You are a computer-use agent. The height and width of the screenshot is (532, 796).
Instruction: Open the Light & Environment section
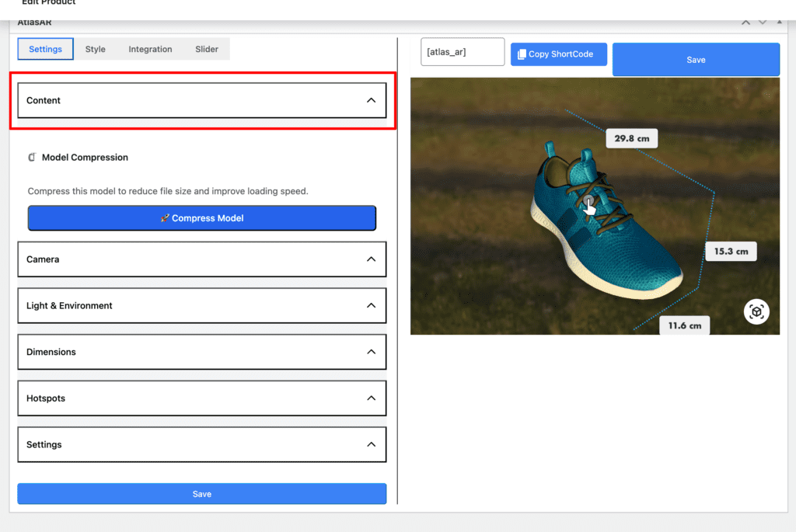(x=202, y=306)
